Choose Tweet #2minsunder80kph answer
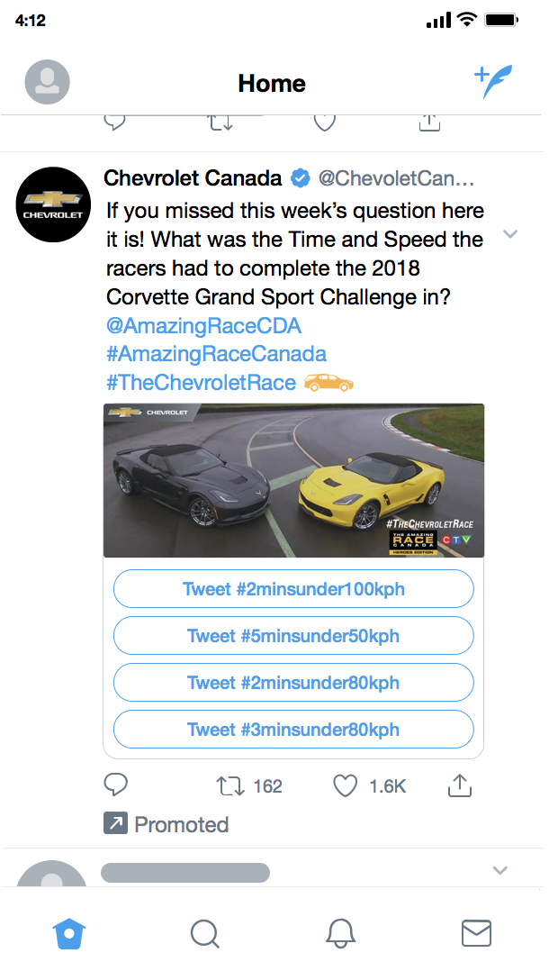Image resolution: width=549 pixels, height=980 pixels. coord(293,683)
